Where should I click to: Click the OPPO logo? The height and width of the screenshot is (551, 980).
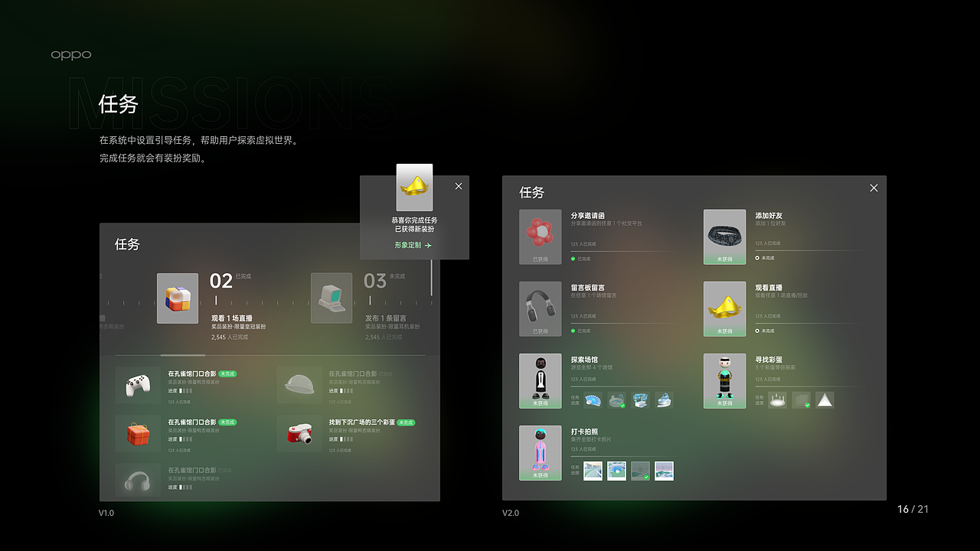click(x=71, y=55)
